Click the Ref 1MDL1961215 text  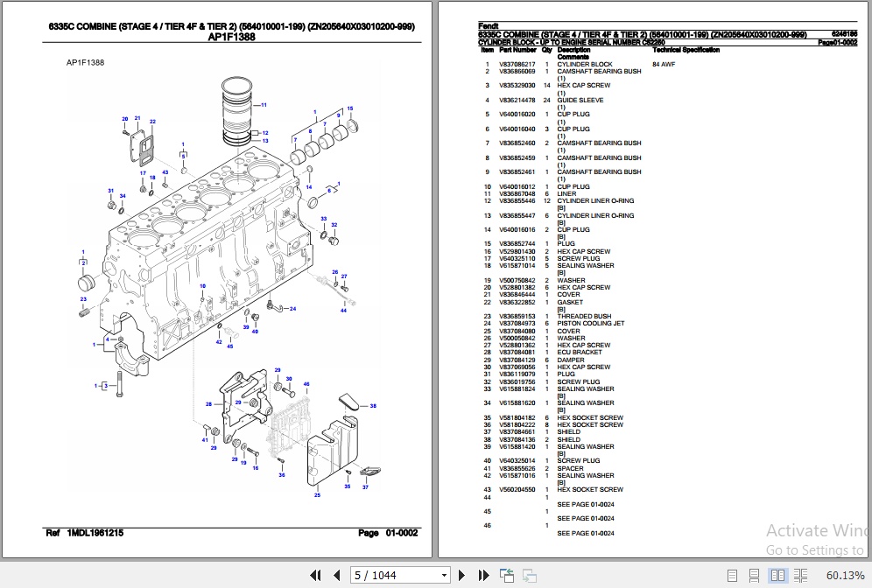point(85,533)
